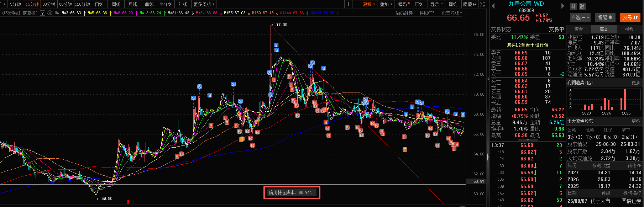Click the 77.00 high price label
This screenshot has width=644, height=207.
[x=281, y=25]
